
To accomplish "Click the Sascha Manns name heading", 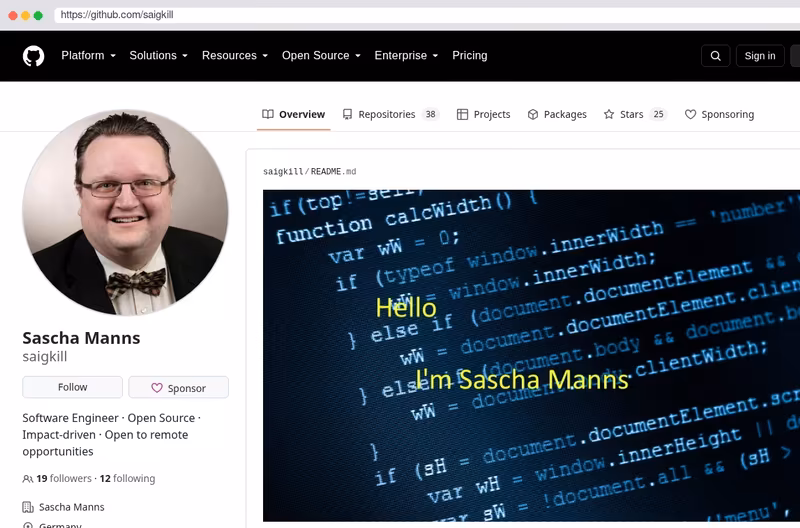I will point(81,338).
